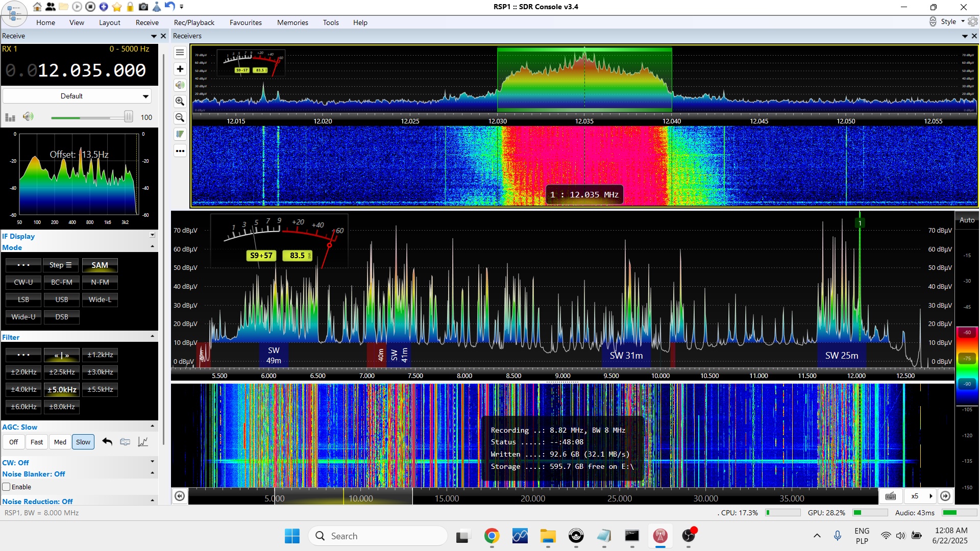Open the receivers hamburger menu icon

(x=180, y=53)
